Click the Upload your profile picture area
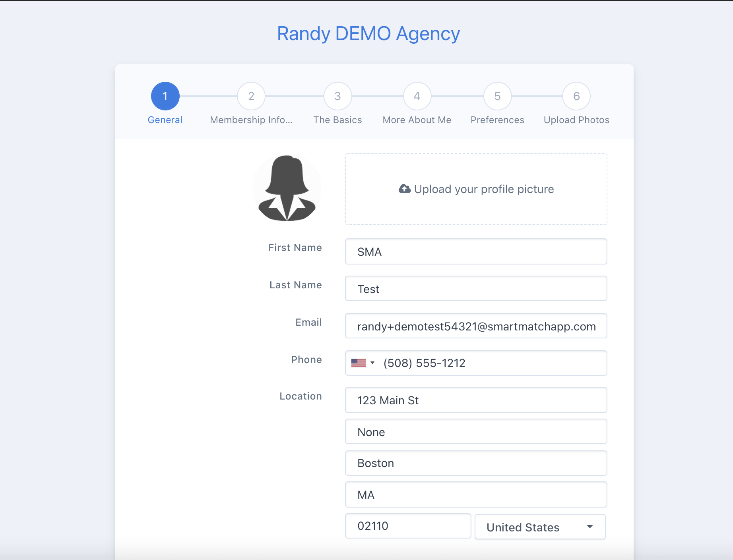The width and height of the screenshot is (733, 560). point(476,189)
